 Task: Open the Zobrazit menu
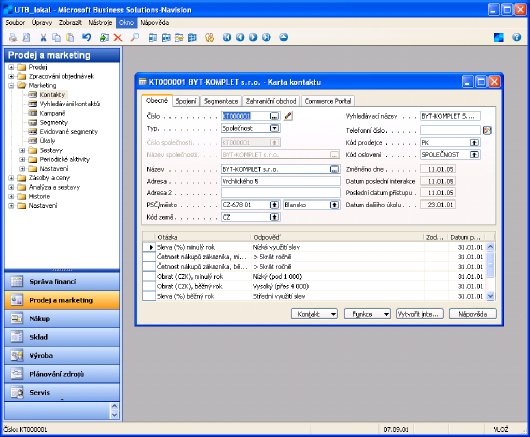coord(70,23)
